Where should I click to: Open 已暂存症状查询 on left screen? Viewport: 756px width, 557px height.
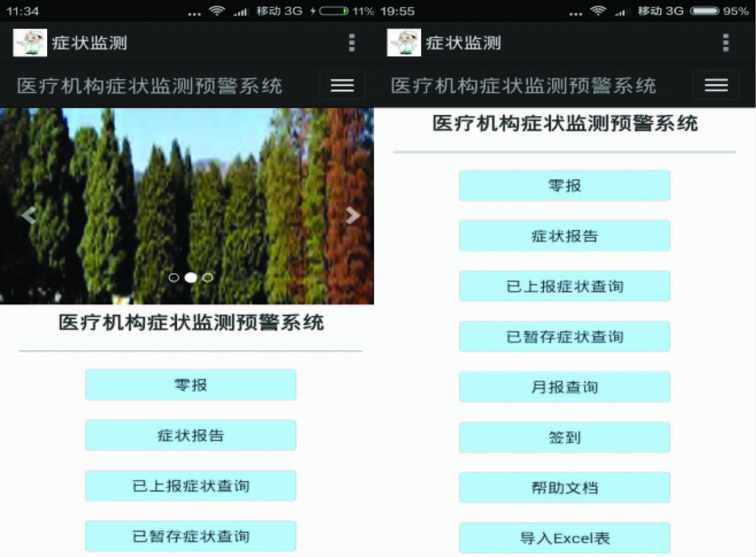pos(191,536)
